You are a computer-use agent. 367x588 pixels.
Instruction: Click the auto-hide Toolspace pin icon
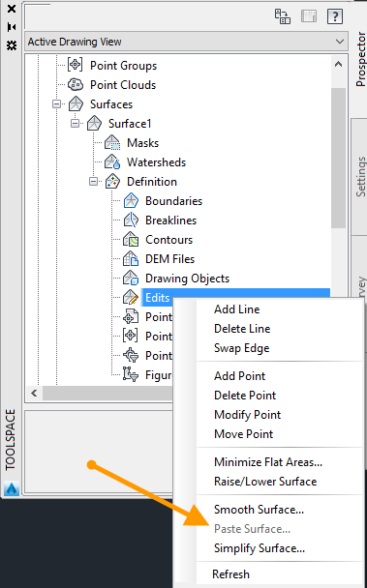pos(12,27)
